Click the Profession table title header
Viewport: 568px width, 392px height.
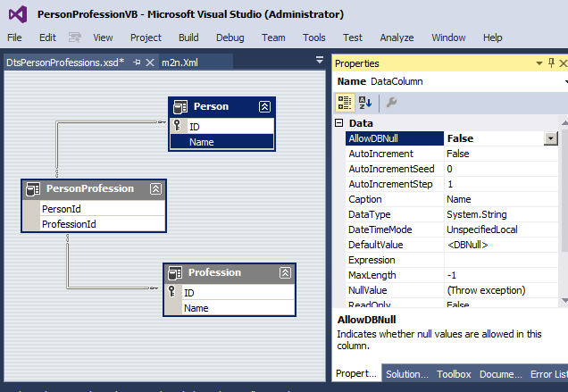[x=230, y=273]
